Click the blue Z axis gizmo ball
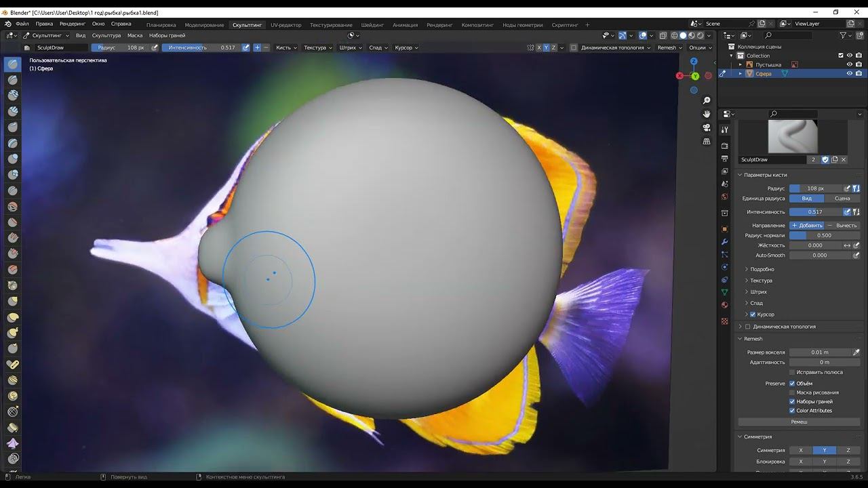Image resolution: width=868 pixels, height=488 pixels. (694, 61)
